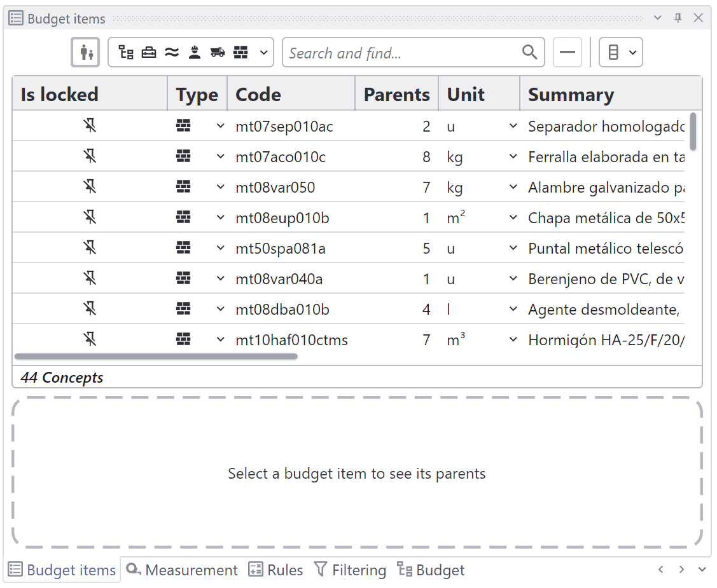Click the magnifying glass search icon

click(x=529, y=53)
